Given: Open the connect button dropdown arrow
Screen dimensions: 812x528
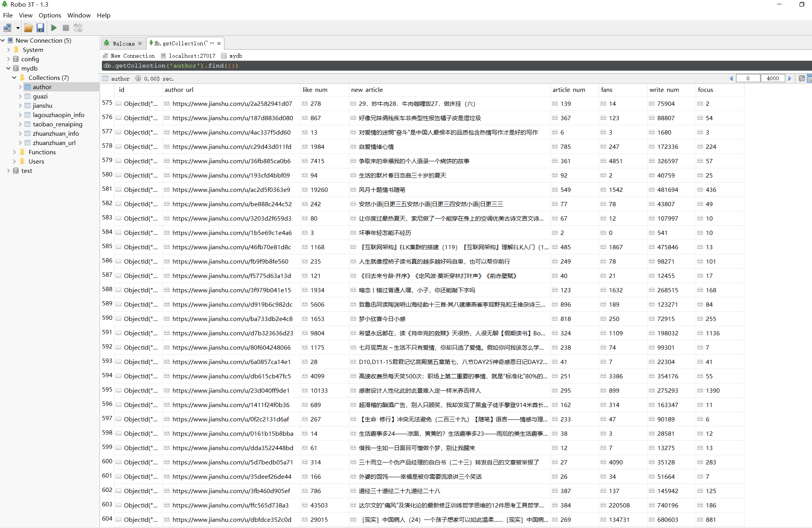Looking at the screenshot, I should (x=18, y=28).
